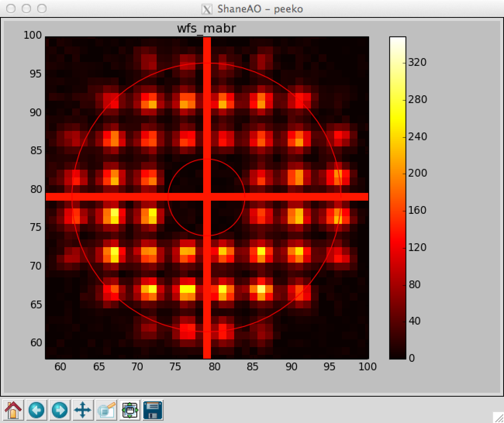Activate the Zoom to rectangle tool
504x423 pixels.
tap(106, 410)
